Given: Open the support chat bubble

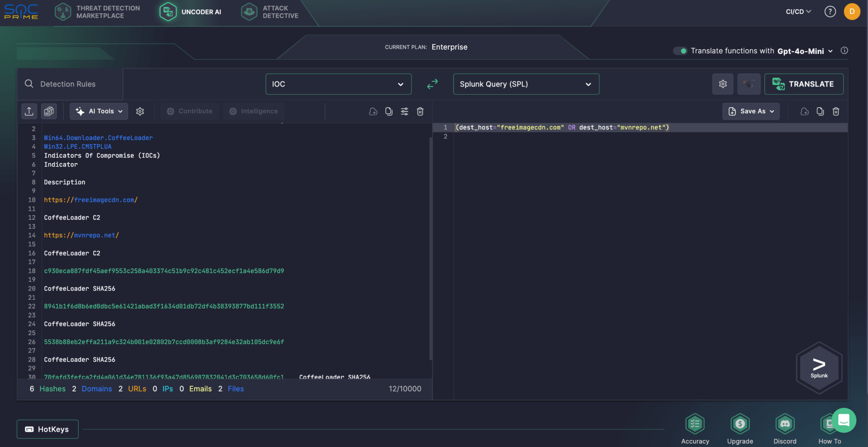Looking at the screenshot, I should click(843, 420).
